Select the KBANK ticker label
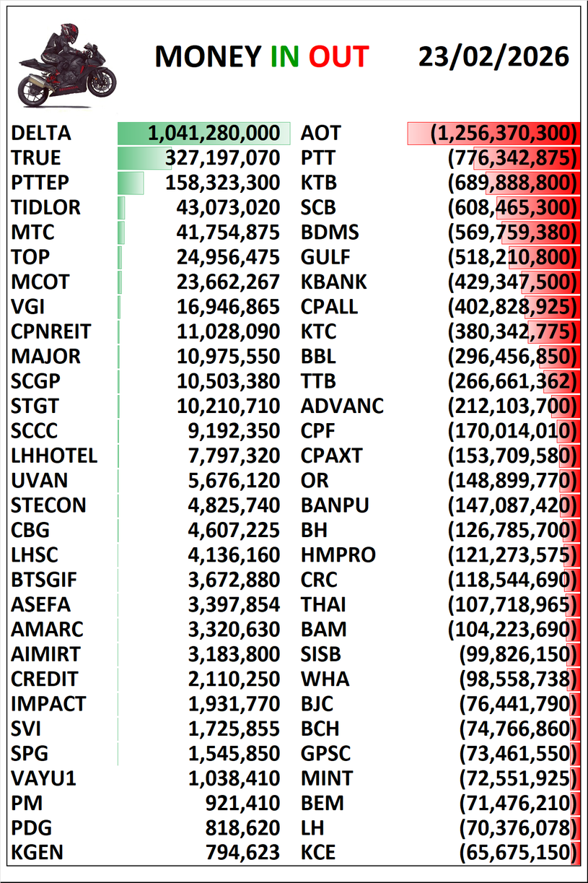The height and width of the screenshot is (883, 588). click(x=334, y=282)
